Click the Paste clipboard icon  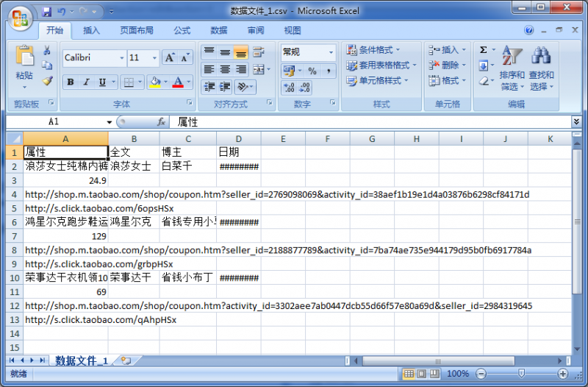tap(24, 56)
